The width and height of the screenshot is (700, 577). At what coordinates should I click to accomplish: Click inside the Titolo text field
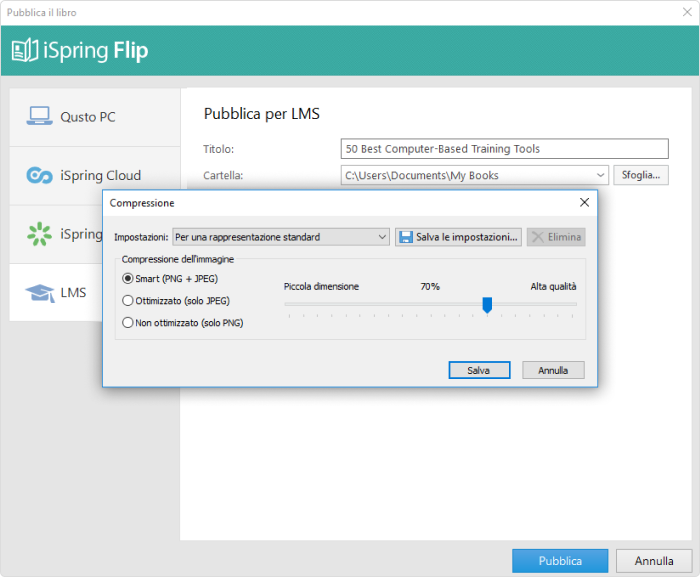(x=504, y=149)
